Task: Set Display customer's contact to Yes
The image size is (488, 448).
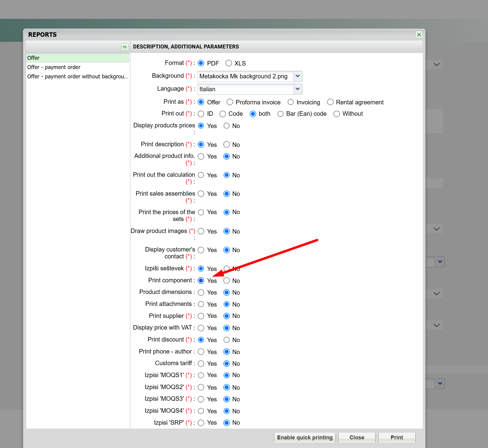Action: [x=201, y=250]
